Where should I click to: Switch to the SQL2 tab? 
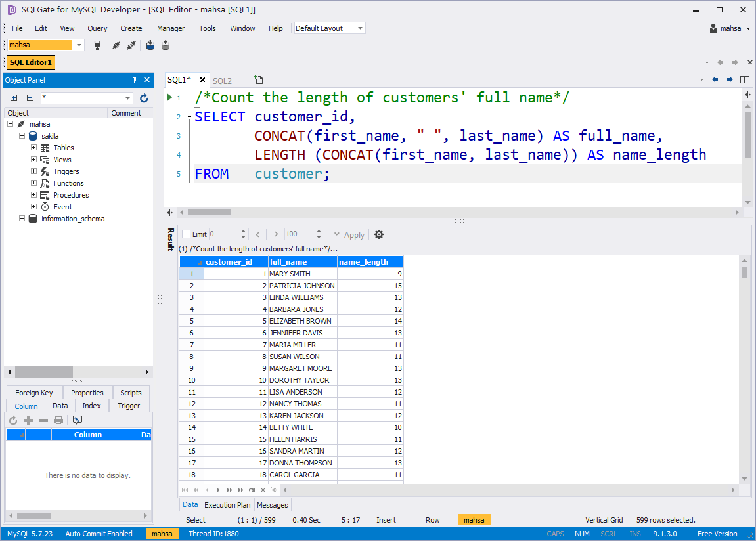pyautogui.click(x=222, y=81)
